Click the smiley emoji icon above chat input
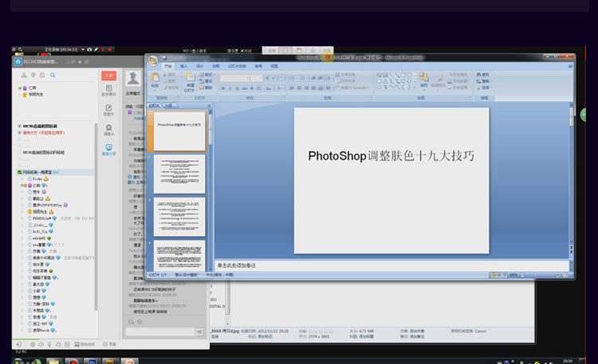The image size is (598, 364). pos(140,322)
